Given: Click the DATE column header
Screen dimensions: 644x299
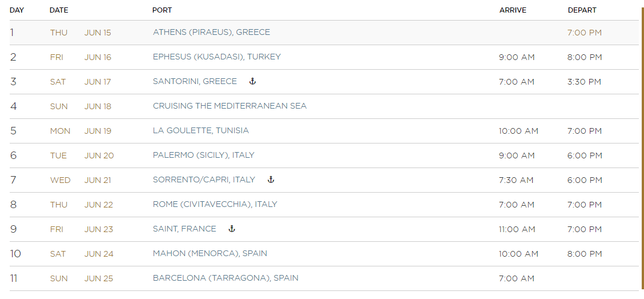Looking at the screenshot, I should (x=59, y=10).
